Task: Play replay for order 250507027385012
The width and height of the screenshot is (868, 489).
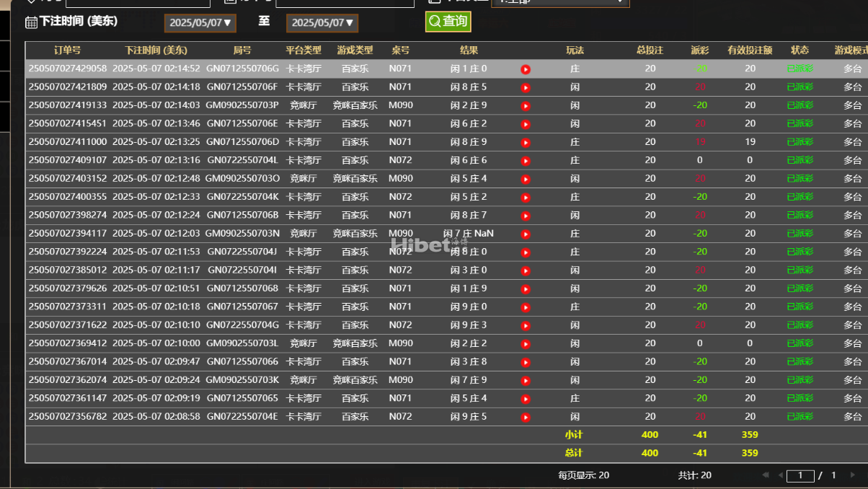Action: pyautogui.click(x=526, y=270)
